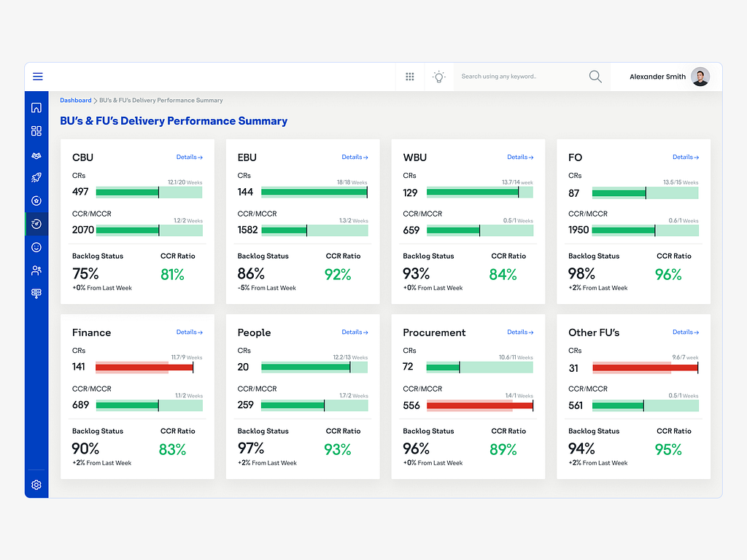The image size is (747, 560).
Task: Select the active performance speedometer icon
Action: [36, 224]
